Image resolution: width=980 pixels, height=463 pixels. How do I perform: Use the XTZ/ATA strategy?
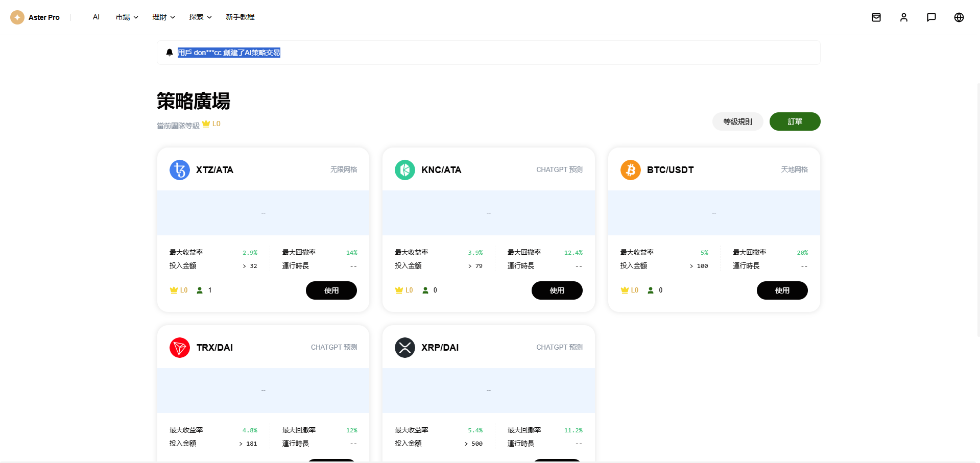point(331,290)
